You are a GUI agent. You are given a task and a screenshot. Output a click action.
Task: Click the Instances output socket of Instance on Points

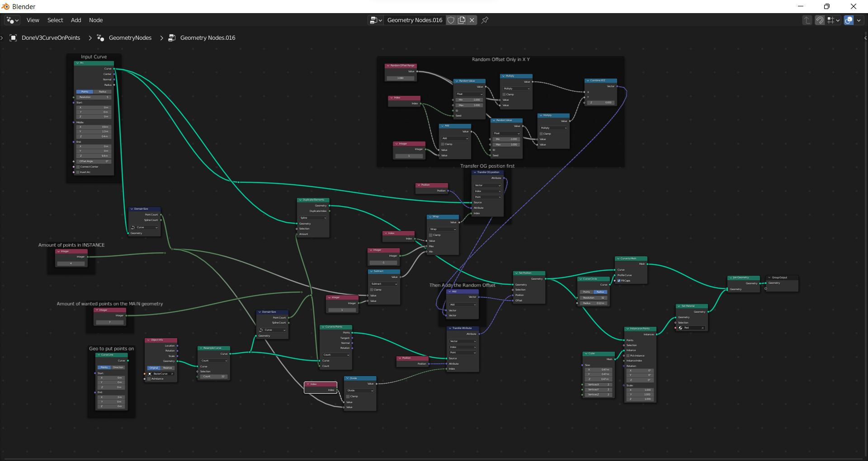pyautogui.click(x=656, y=334)
